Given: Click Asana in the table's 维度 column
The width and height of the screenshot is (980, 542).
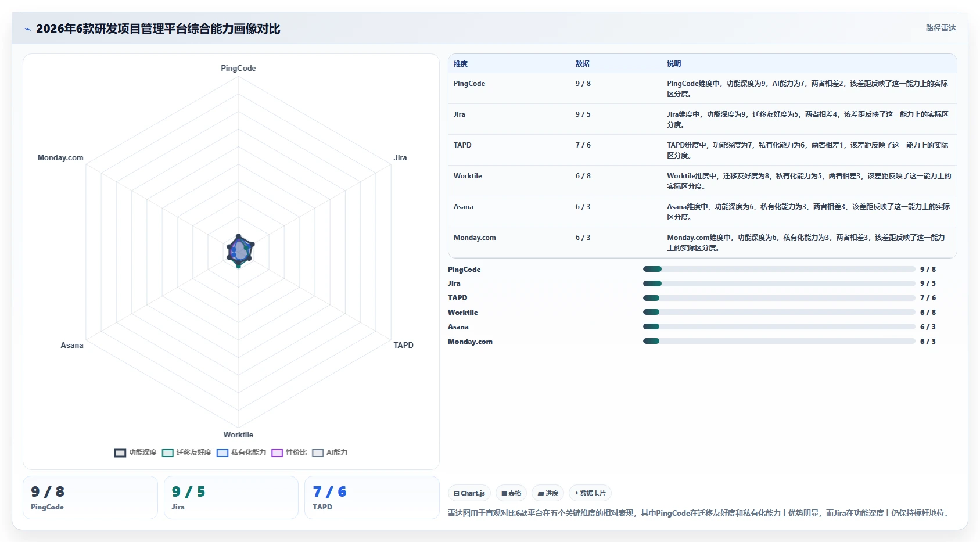Looking at the screenshot, I should 464,207.
